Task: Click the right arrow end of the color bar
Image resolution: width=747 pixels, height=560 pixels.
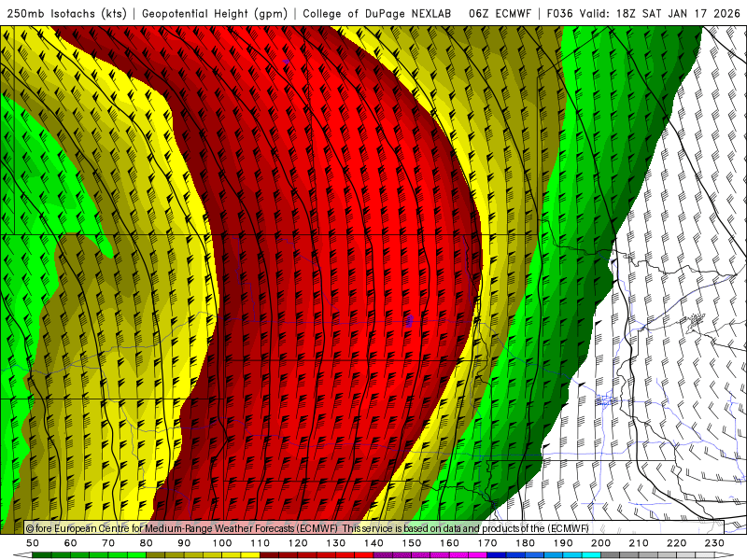Action: point(723,556)
